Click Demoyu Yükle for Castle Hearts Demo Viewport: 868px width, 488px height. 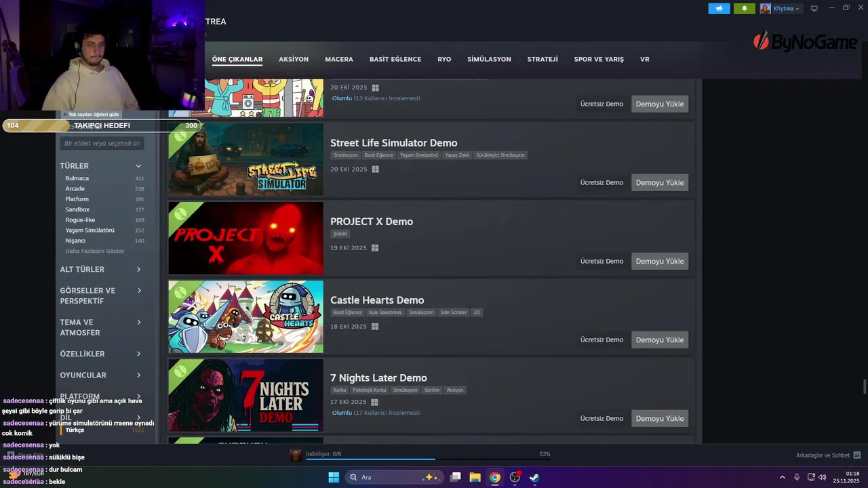[x=660, y=340]
